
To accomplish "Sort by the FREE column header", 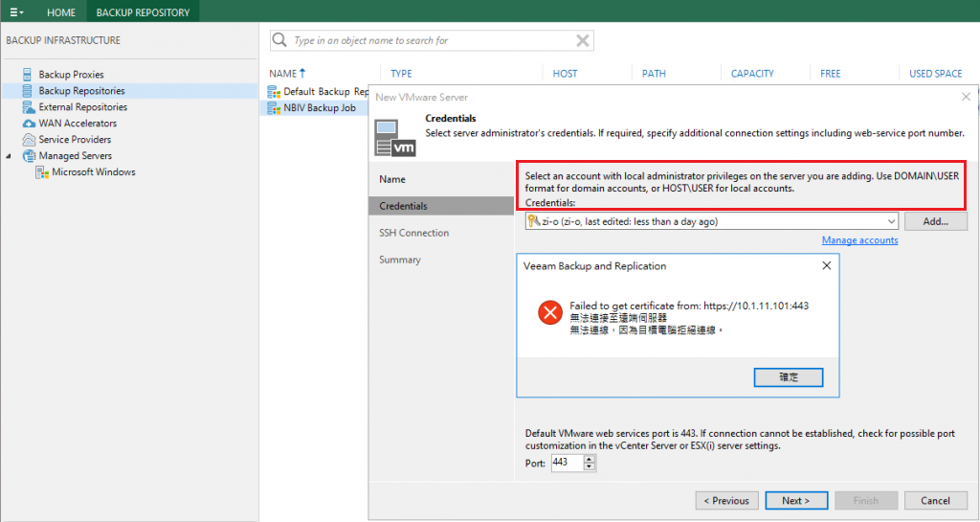I will pyautogui.click(x=830, y=73).
